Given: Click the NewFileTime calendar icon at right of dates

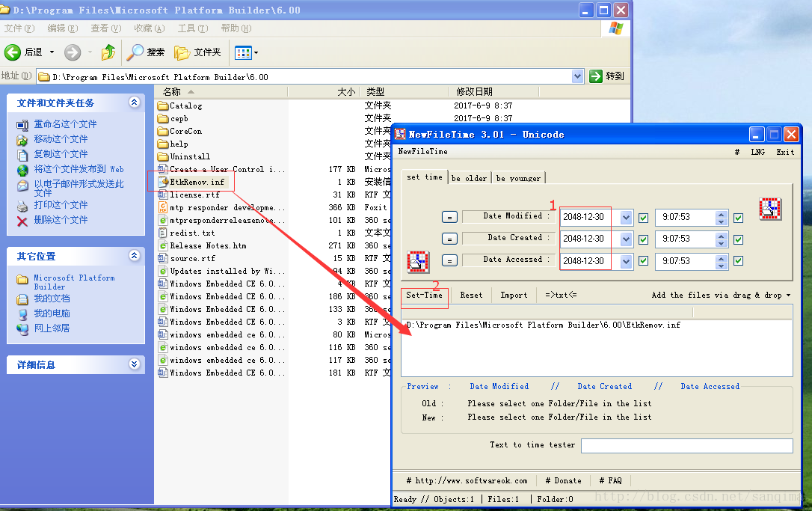Looking at the screenshot, I should [x=770, y=209].
